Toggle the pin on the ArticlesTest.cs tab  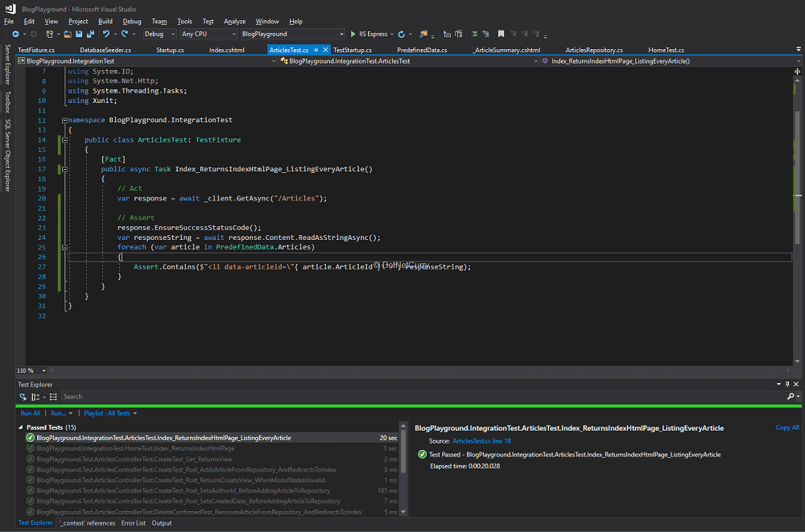click(316, 50)
